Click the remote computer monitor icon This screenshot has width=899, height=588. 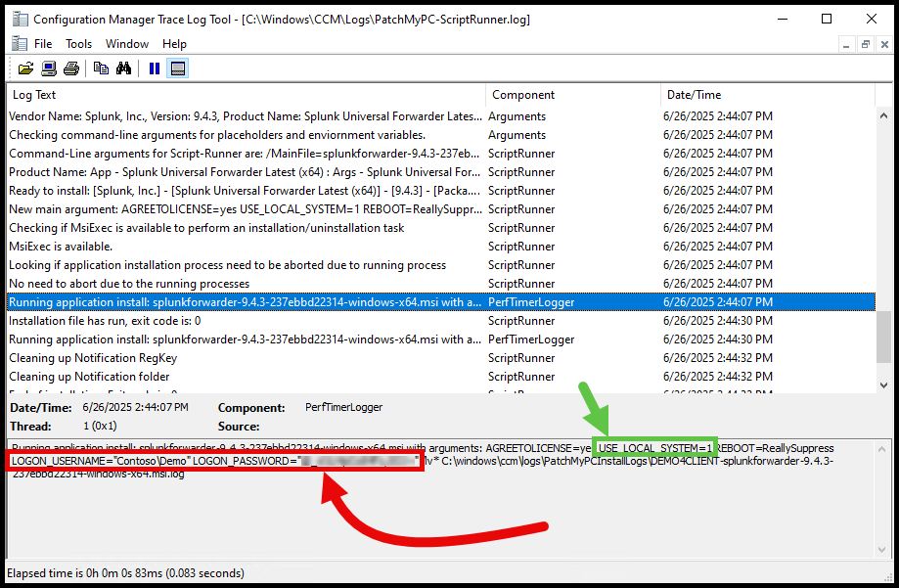coord(48,68)
